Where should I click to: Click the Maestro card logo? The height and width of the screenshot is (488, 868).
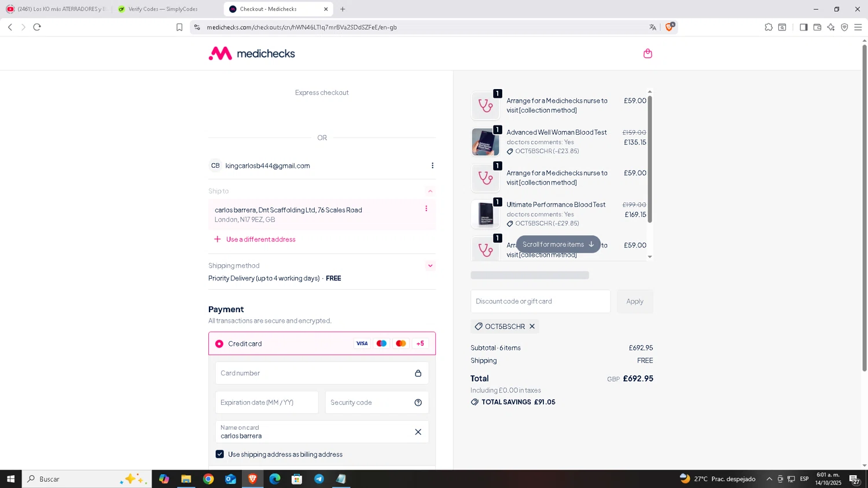(x=381, y=343)
